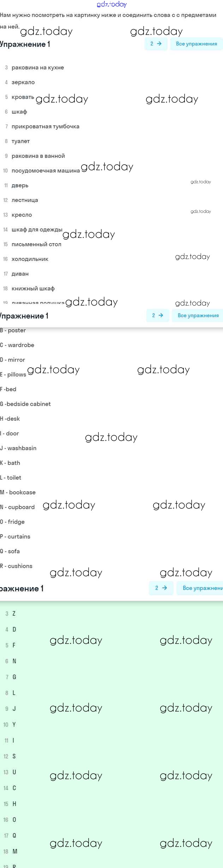Image resolution: width=223 pixels, height=868 pixels.
Task: Click the arrow icon above the green answers block
Action: pyautogui.click(x=164, y=588)
